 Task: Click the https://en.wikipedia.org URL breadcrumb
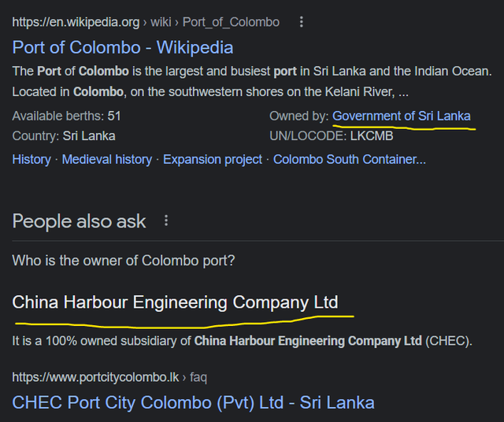point(76,22)
